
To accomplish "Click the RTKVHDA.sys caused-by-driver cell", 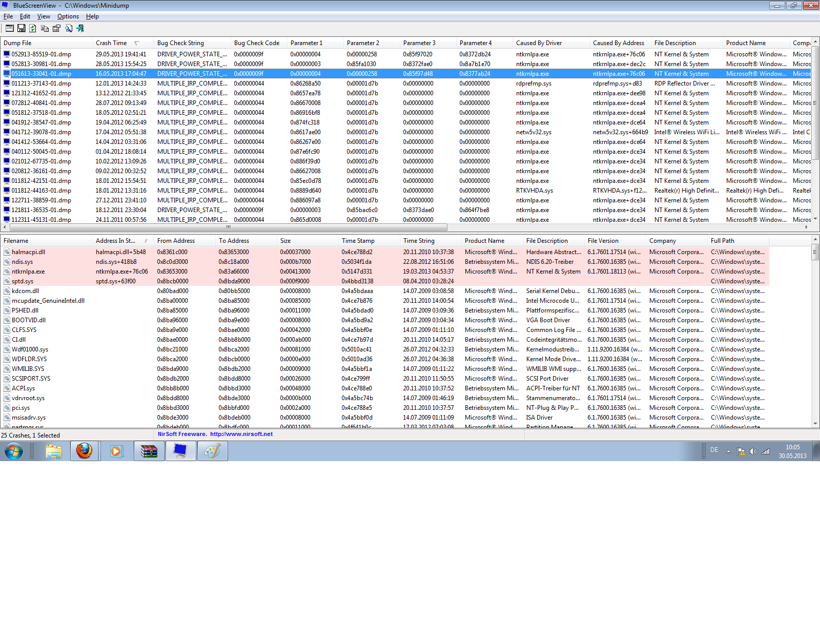I will pos(535,191).
